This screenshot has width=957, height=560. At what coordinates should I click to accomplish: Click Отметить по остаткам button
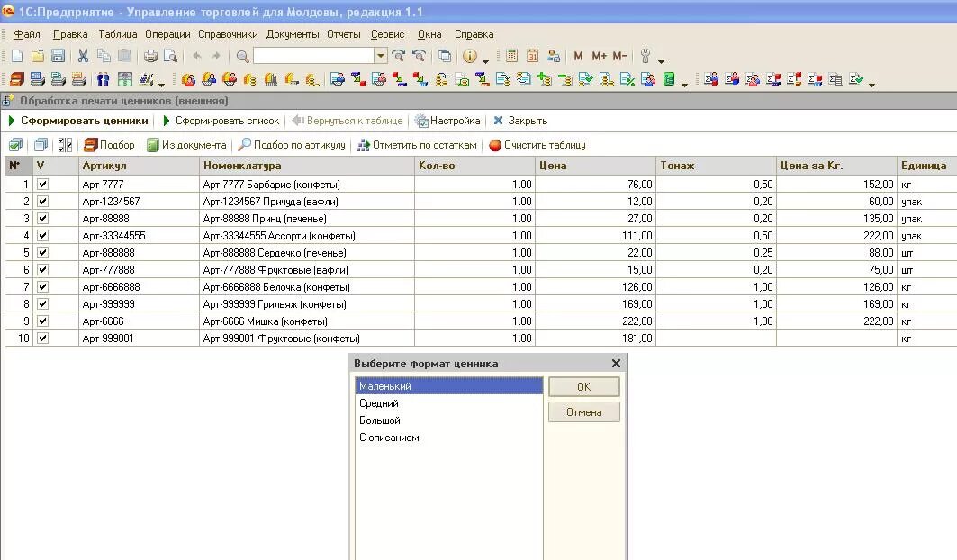[x=417, y=145]
